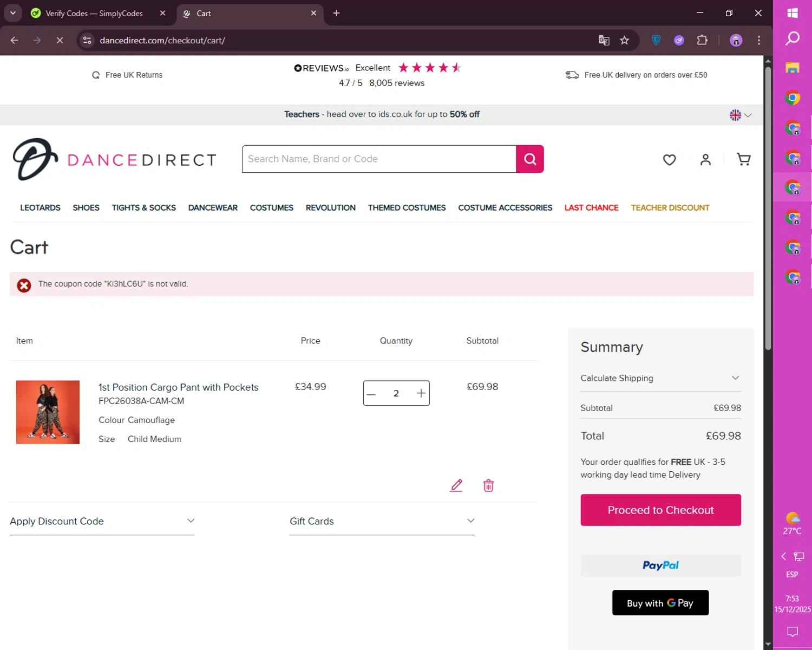Screen dimensions: 812x650
Task: Expand Apply Discount Code section
Action: pyautogui.click(x=102, y=521)
